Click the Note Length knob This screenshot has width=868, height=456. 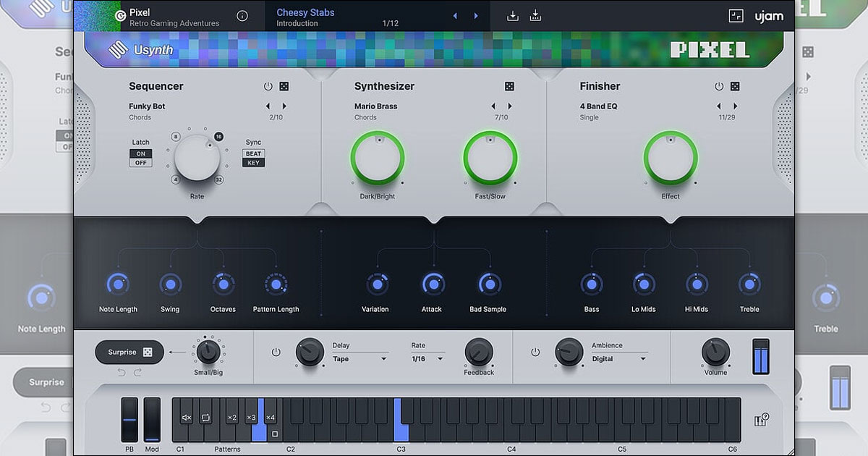[x=118, y=284]
